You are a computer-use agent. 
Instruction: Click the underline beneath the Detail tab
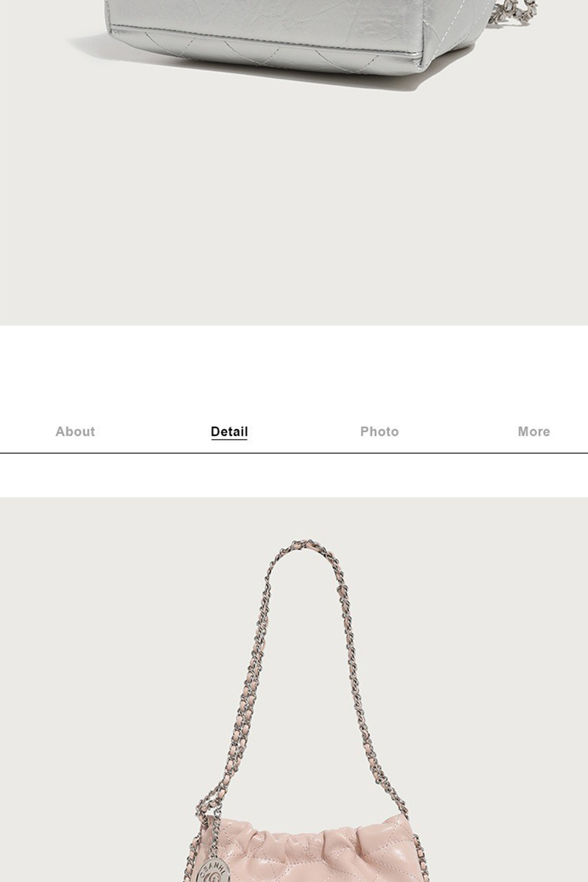pos(229,439)
